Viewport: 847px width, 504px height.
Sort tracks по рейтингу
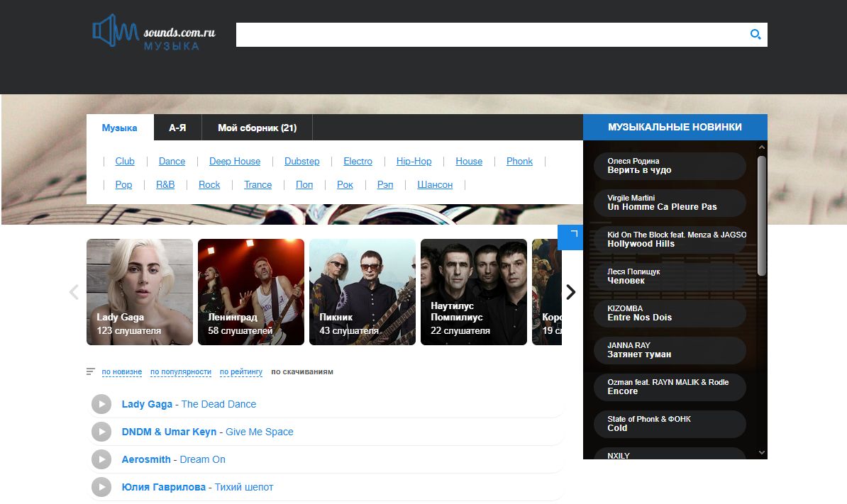(x=240, y=371)
